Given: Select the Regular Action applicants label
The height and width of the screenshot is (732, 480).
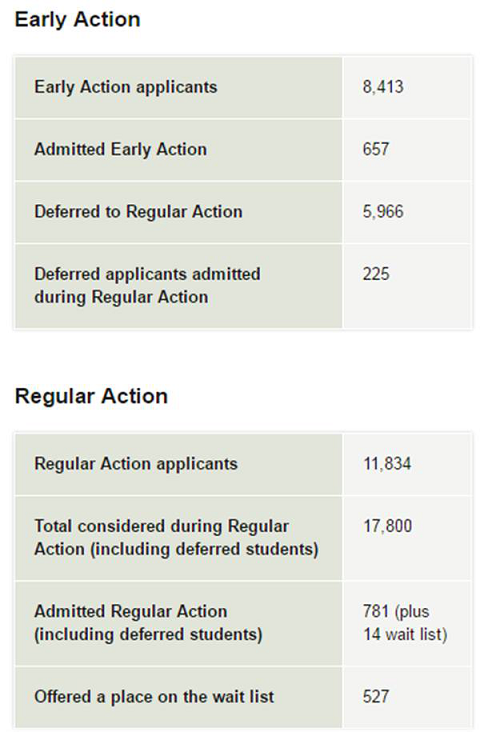Looking at the screenshot, I should 136,464.
